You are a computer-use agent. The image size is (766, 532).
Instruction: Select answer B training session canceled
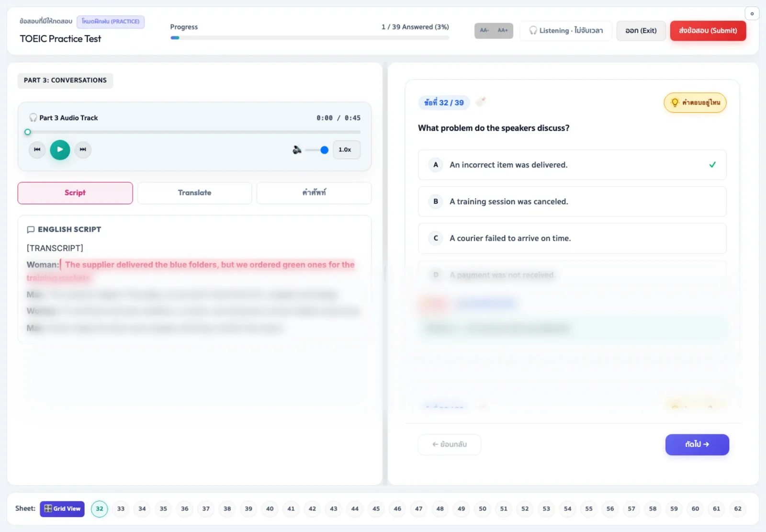point(572,202)
